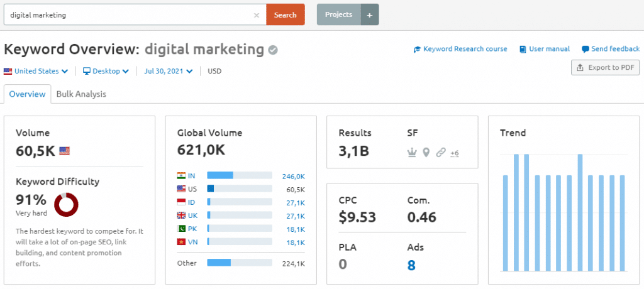Click the UK flag icon
This screenshot has height=289, width=644.
coord(181,215)
